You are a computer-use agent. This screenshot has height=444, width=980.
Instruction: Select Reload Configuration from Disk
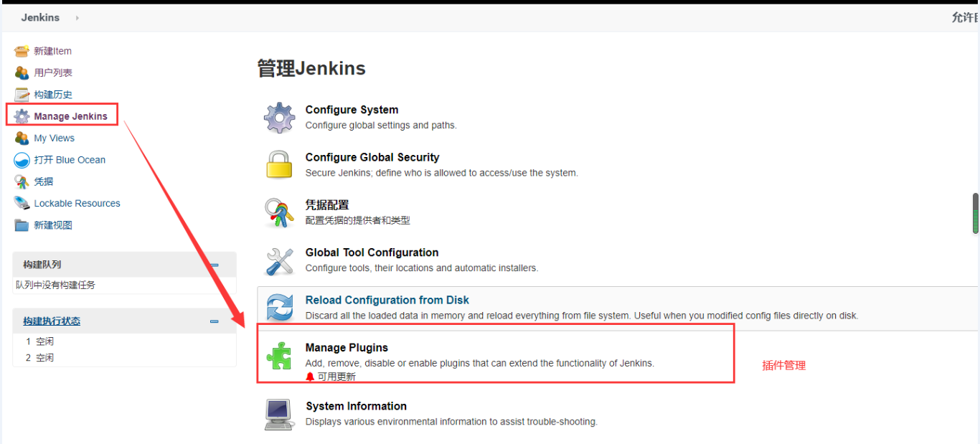pos(387,300)
